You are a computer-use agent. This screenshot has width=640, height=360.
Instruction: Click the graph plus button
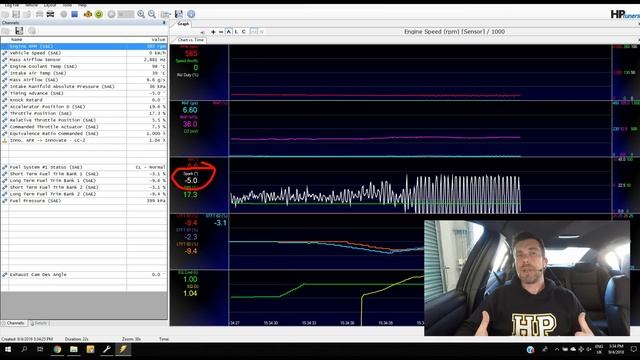coord(213,32)
